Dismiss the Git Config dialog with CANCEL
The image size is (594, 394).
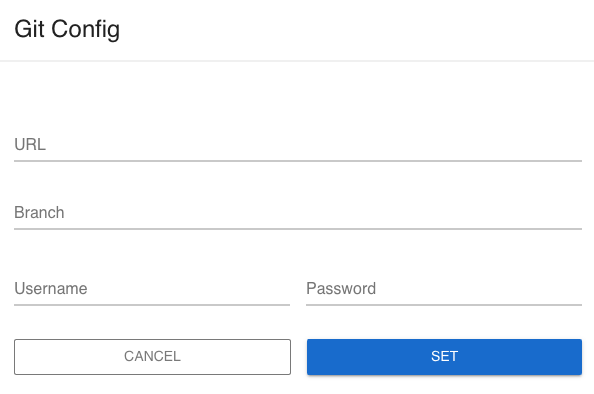(152, 357)
